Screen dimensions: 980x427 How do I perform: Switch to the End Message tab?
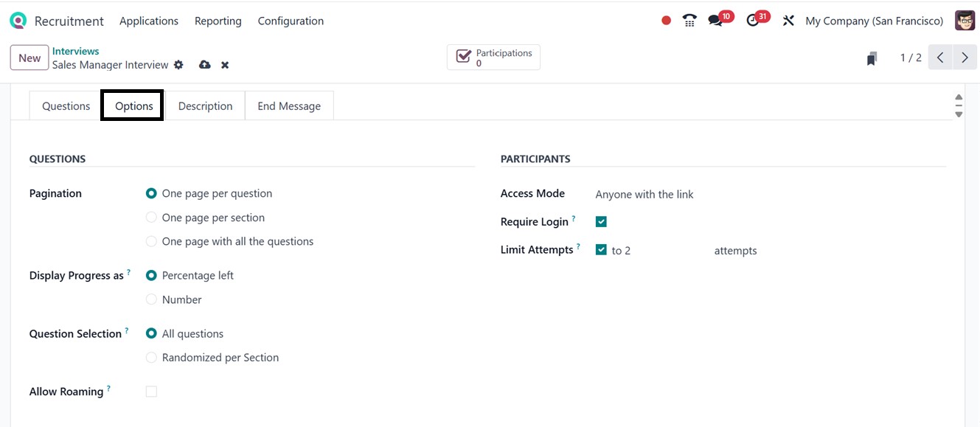(x=289, y=106)
